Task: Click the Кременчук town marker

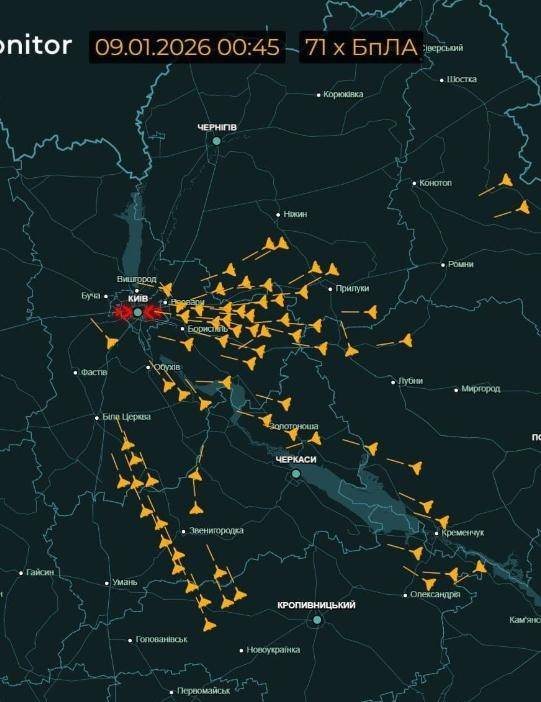Action: [437, 533]
